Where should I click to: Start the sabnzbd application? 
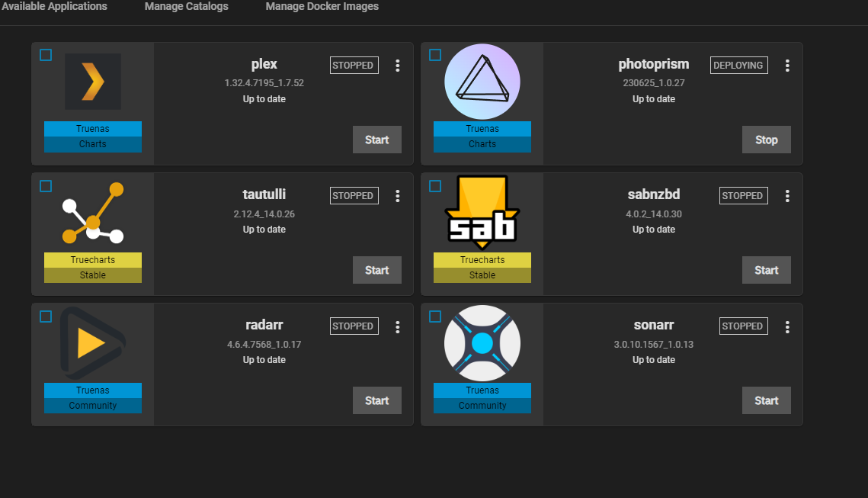pyautogui.click(x=766, y=270)
